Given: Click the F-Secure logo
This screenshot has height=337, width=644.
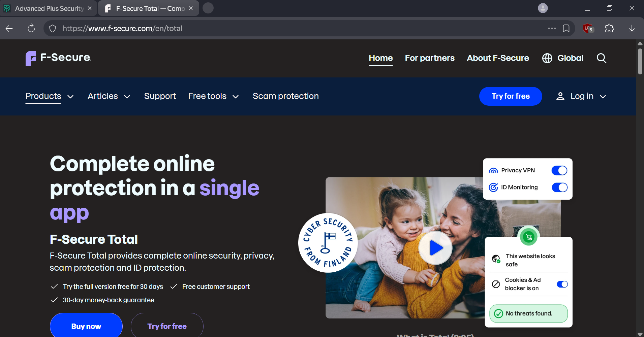Looking at the screenshot, I should (x=58, y=58).
